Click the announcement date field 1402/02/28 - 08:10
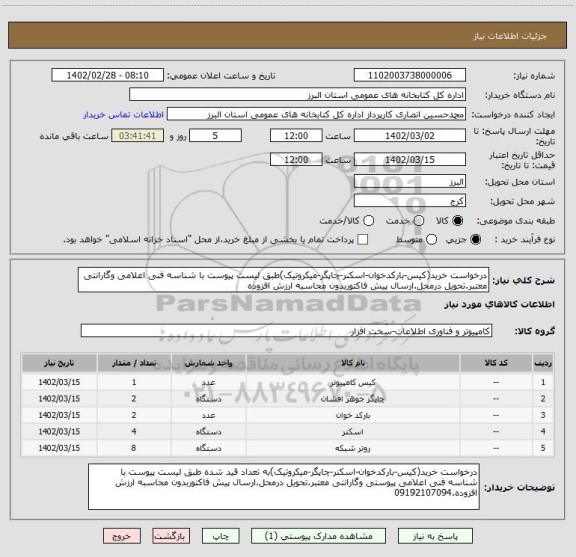The width and height of the screenshot is (576, 557). click(107, 75)
